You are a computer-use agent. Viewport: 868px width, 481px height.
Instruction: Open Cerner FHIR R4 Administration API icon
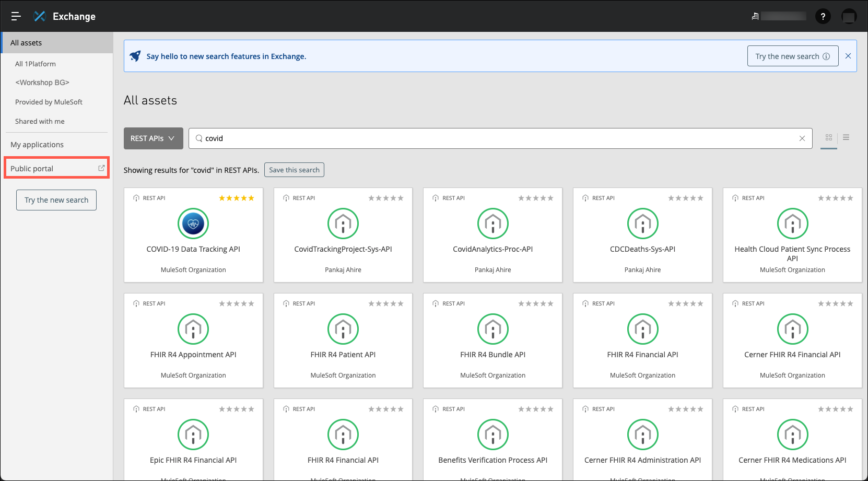point(643,435)
